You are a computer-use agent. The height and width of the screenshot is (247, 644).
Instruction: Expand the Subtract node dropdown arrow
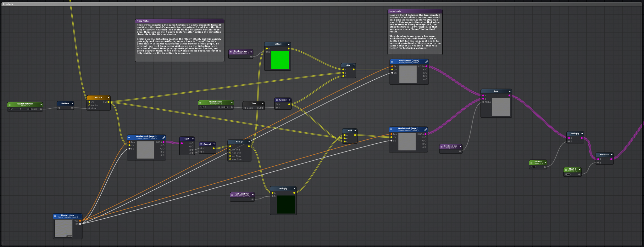[x=611, y=155]
